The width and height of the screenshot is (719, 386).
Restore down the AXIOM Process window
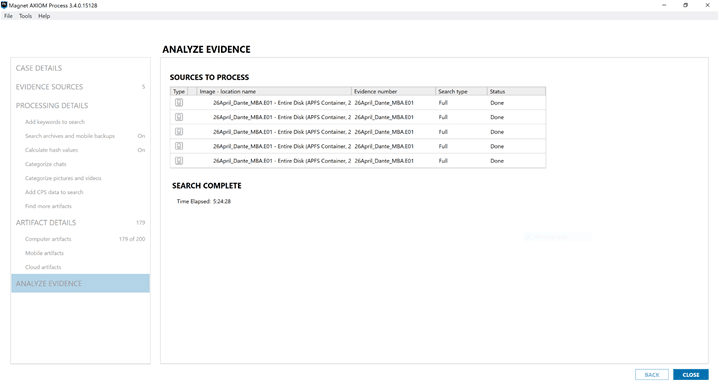click(686, 5)
